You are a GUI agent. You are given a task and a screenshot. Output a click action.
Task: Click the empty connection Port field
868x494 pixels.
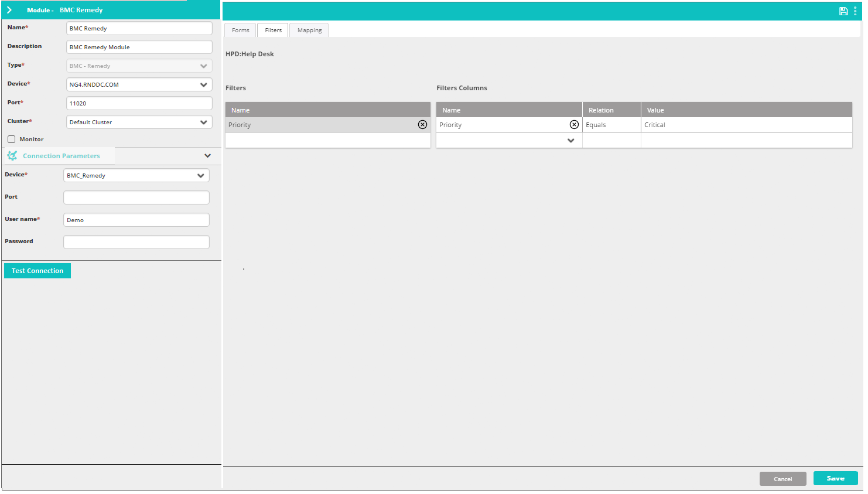click(136, 198)
